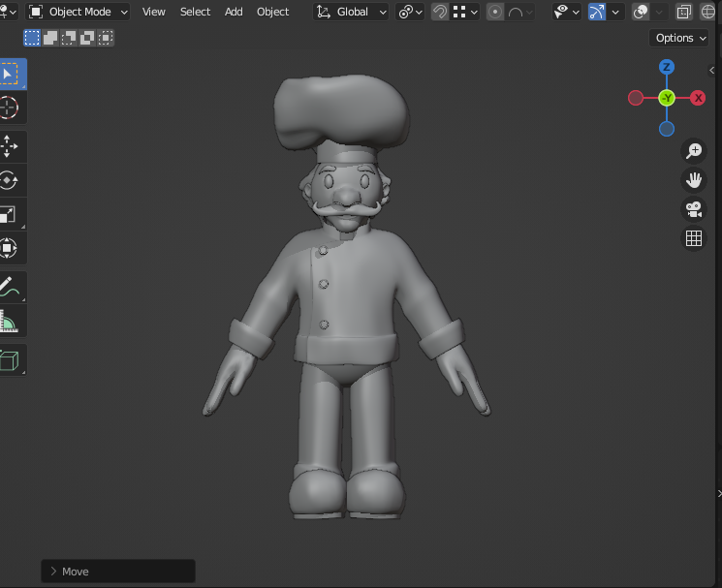This screenshot has width=722, height=588.
Task: Zoom viewport with magnifier icon
Action: point(694,150)
